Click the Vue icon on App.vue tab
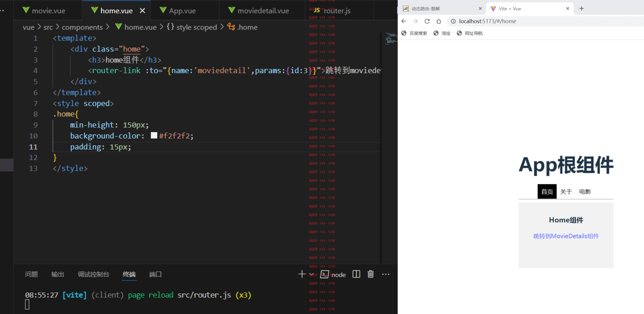This screenshot has width=644, height=314. (163, 10)
